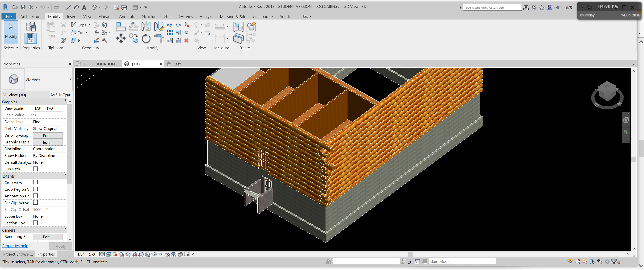This screenshot has height=270, width=644.
Task: Enable the Sun Path checkbox
Action: (x=35, y=169)
